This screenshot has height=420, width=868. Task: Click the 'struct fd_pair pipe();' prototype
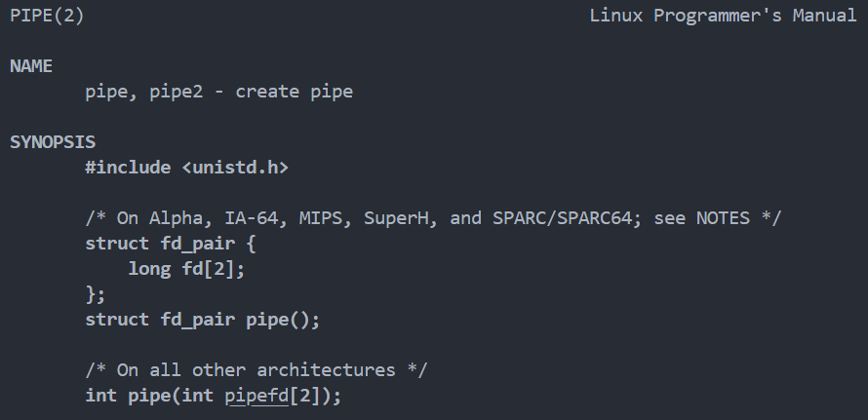(203, 320)
